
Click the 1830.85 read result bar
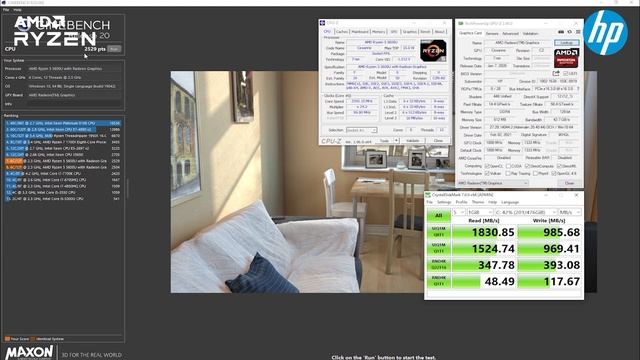coord(484,232)
